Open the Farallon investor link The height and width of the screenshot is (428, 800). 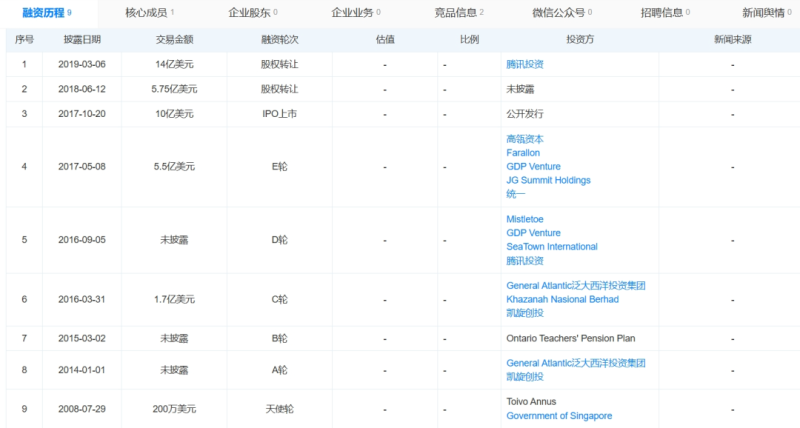[523, 153]
